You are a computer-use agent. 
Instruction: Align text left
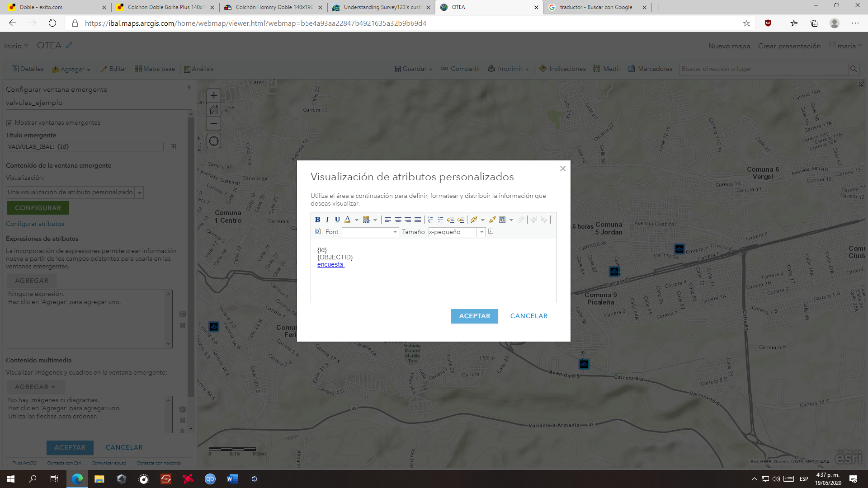pyautogui.click(x=388, y=220)
